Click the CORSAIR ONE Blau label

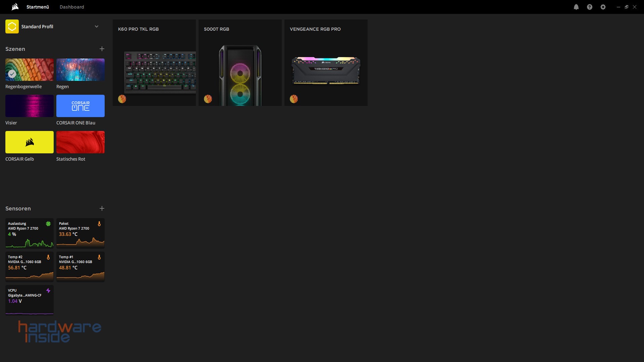coord(76,123)
